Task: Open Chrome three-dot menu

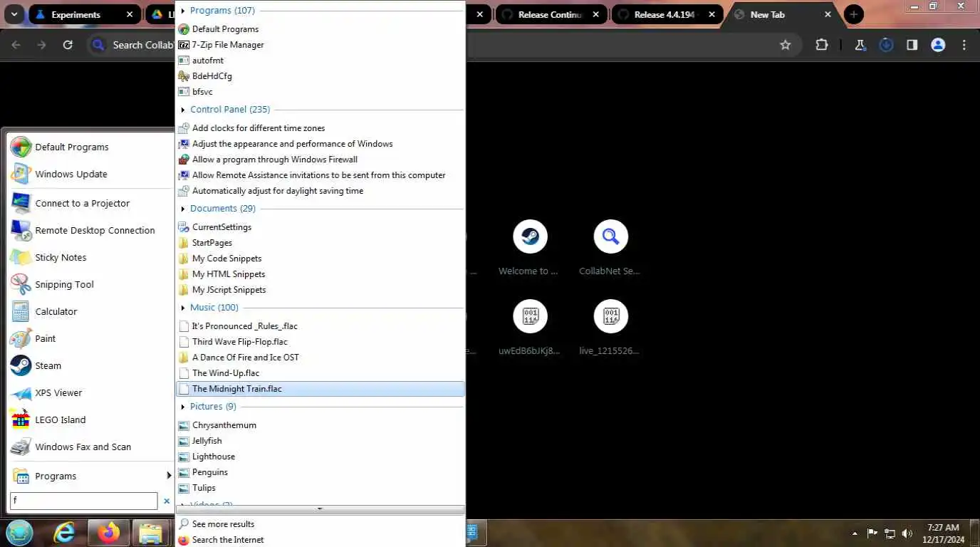Action: click(964, 45)
